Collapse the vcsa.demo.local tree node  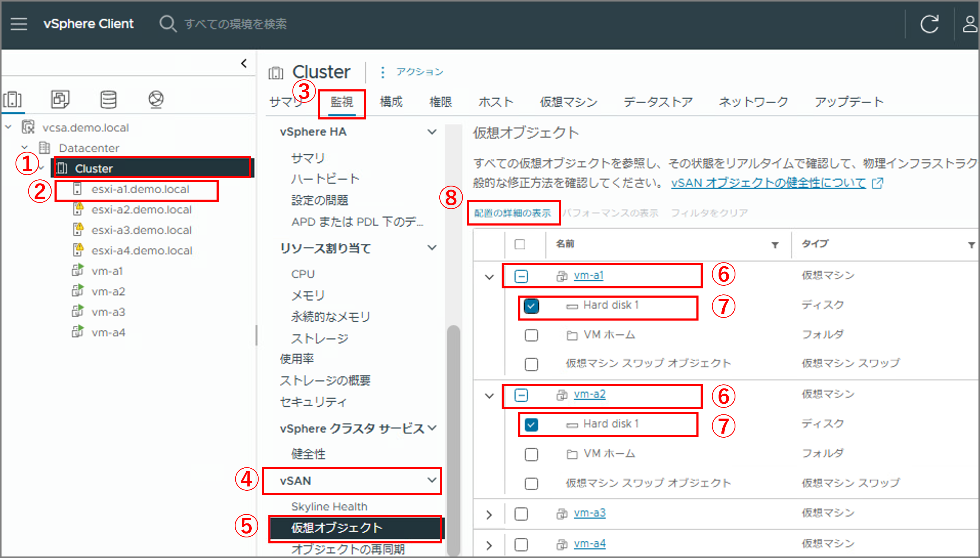(x=8, y=127)
